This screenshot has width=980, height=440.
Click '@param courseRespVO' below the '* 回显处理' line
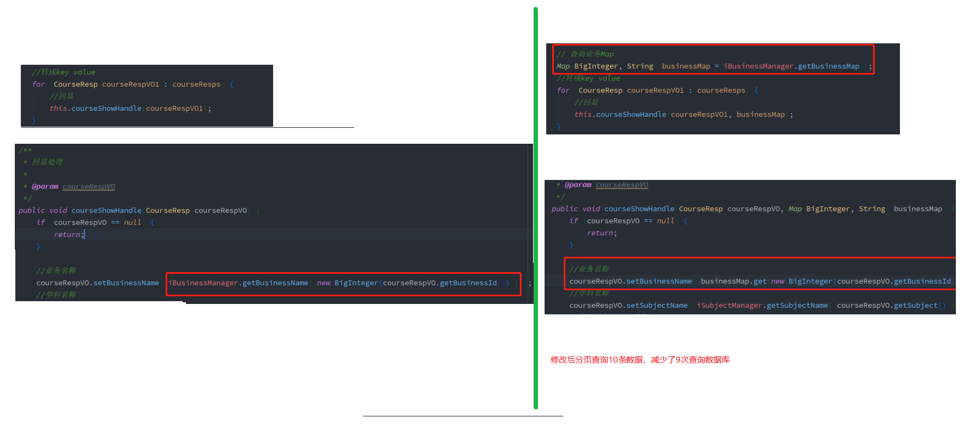(73, 186)
